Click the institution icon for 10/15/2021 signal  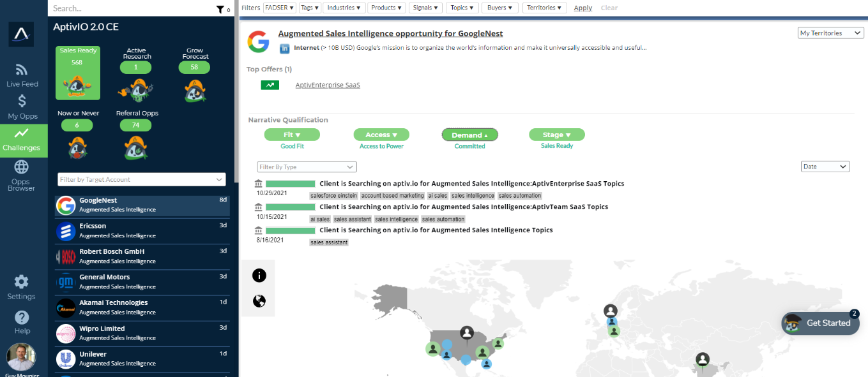point(258,207)
